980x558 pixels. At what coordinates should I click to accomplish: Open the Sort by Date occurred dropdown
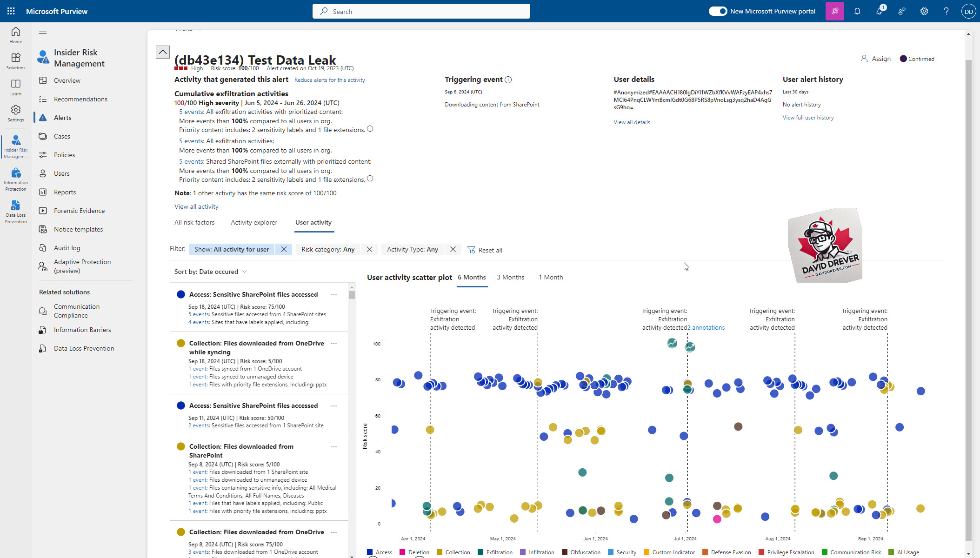(x=211, y=272)
